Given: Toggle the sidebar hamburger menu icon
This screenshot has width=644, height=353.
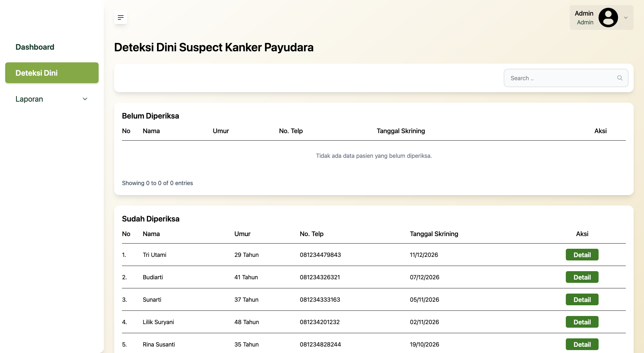Looking at the screenshot, I should click(120, 18).
